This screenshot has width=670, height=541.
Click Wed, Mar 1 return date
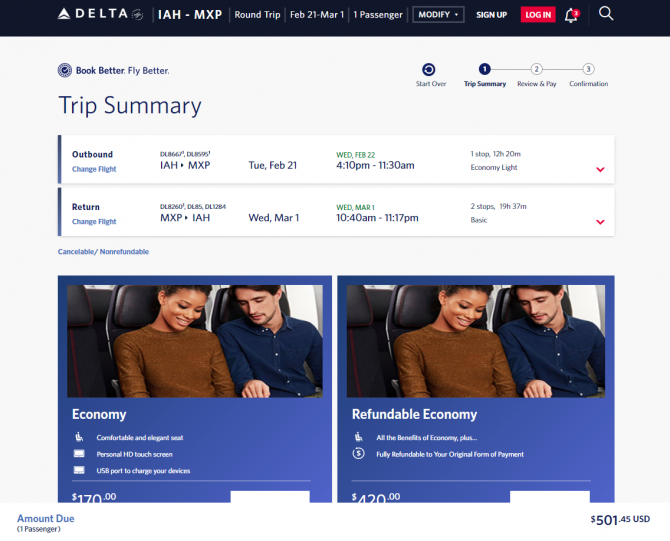click(x=274, y=218)
